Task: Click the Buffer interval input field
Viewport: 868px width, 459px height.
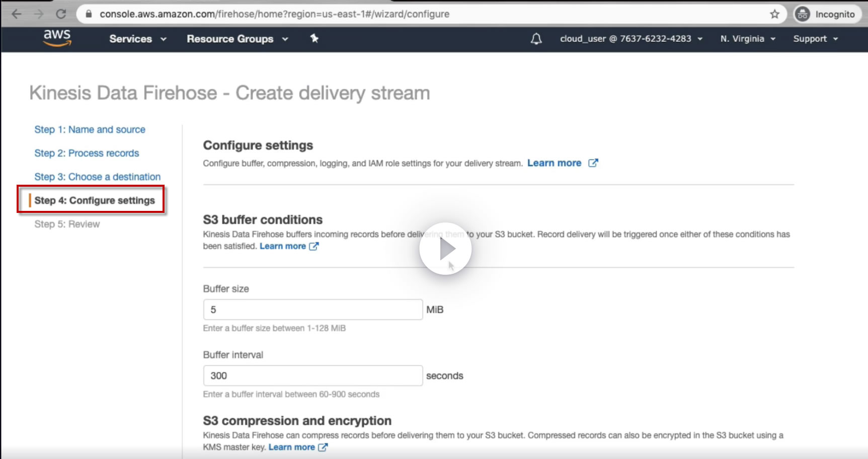Action: click(313, 375)
